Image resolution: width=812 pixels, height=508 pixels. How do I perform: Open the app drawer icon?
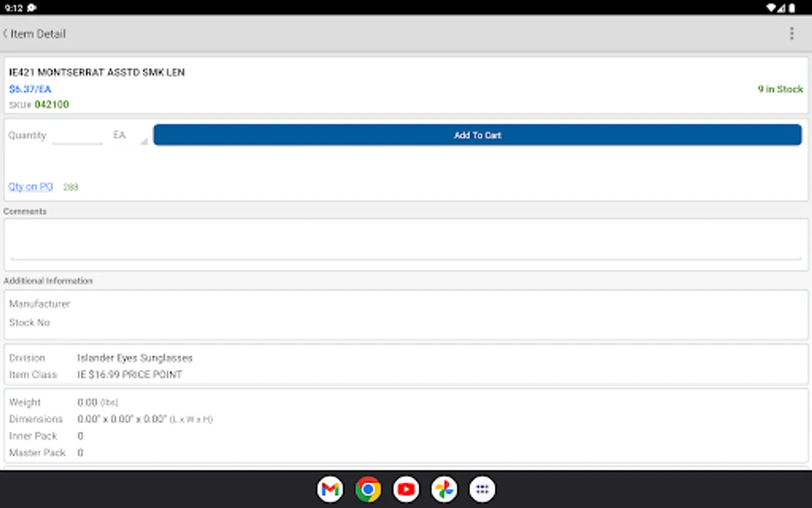coord(482,489)
